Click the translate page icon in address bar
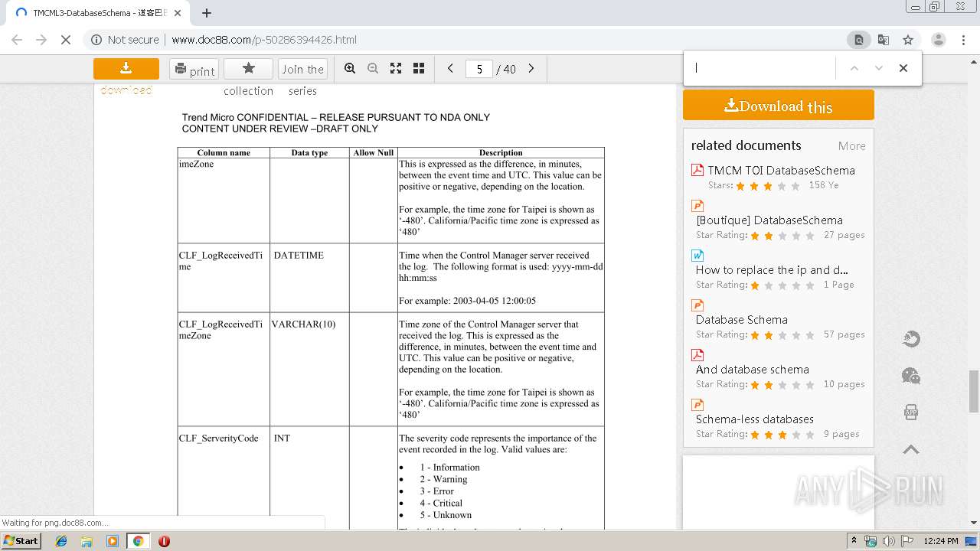The width and height of the screenshot is (980, 551). pyautogui.click(x=884, y=40)
